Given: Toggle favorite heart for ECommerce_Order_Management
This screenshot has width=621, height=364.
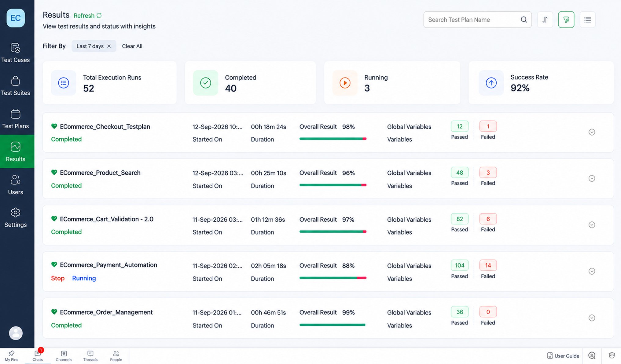Looking at the screenshot, I should click(54, 312).
